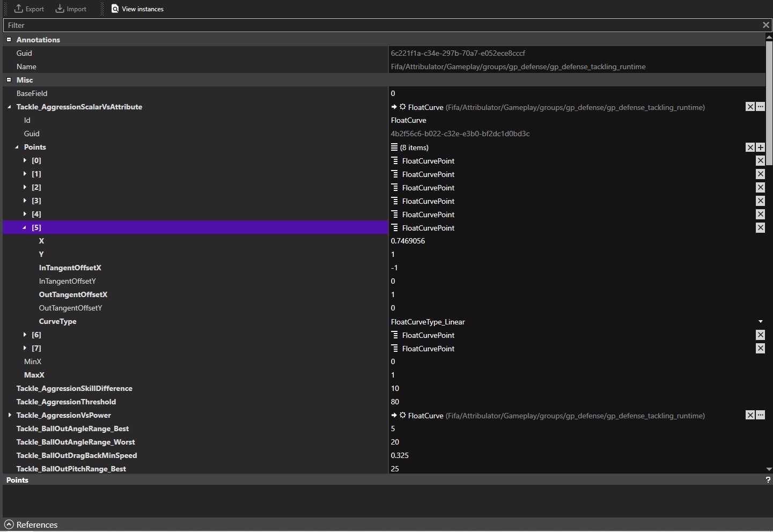Click the help question mark on Points panel
The height and width of the screenshot is (532, 773).
click(x=768, y=480)
